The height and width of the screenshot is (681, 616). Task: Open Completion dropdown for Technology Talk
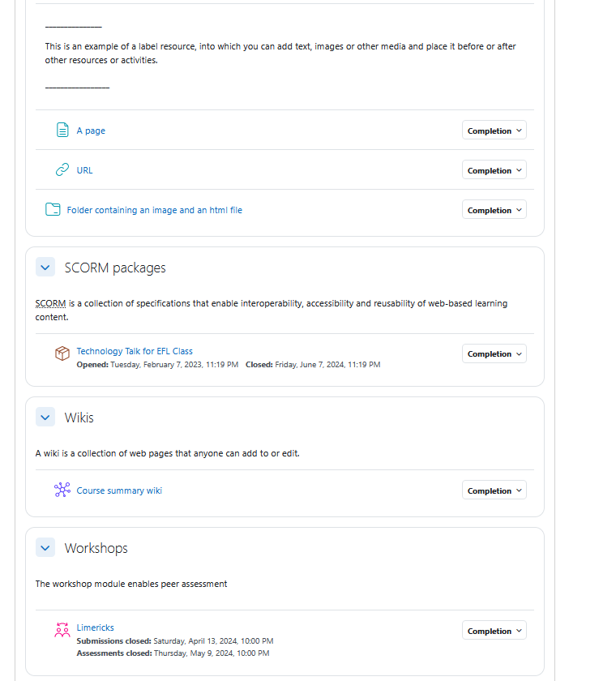pos(494,353)
